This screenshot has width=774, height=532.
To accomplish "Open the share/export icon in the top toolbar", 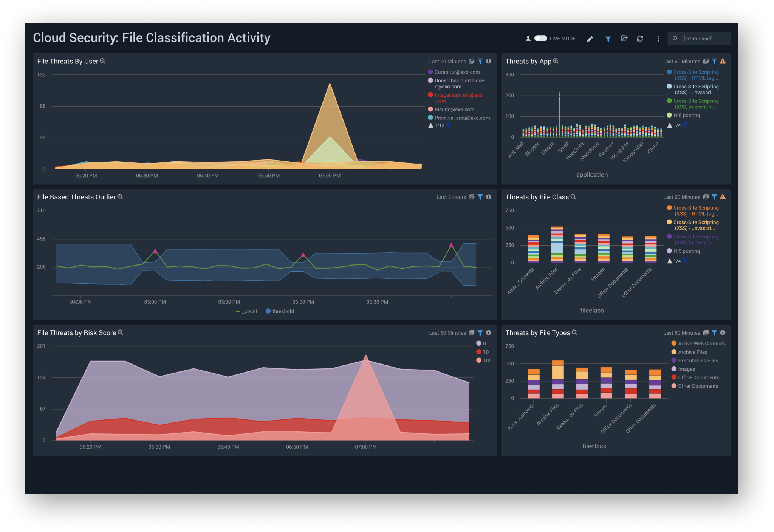I will 624,39.
